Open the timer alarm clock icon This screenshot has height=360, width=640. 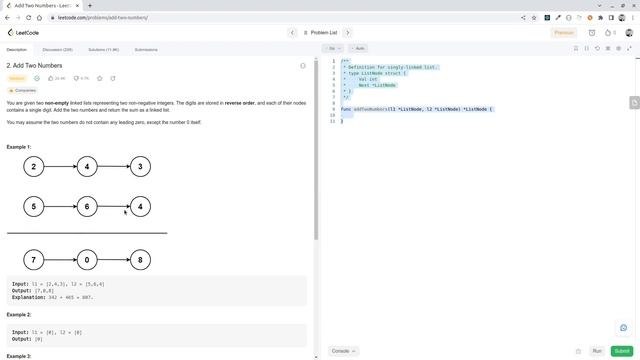click(592, 33)
